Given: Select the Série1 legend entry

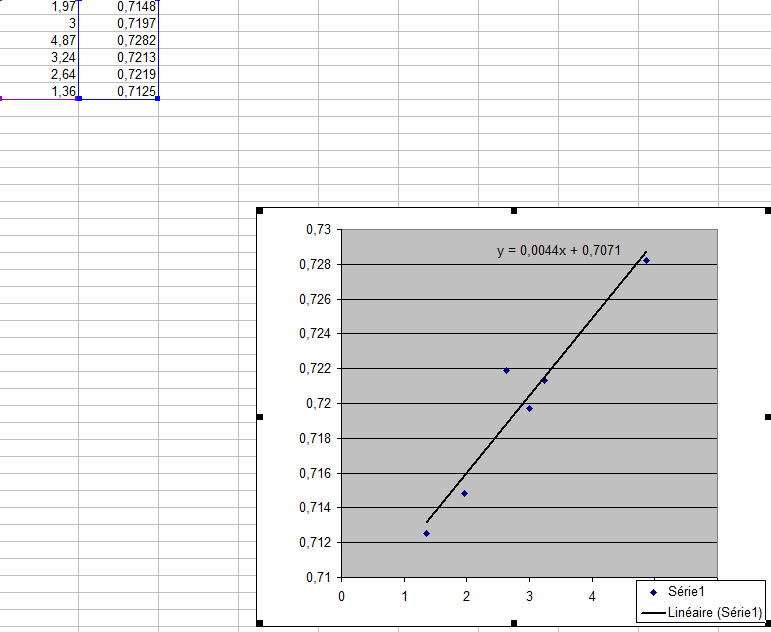Looking at the screenshot, I should (x=678, y=592).
